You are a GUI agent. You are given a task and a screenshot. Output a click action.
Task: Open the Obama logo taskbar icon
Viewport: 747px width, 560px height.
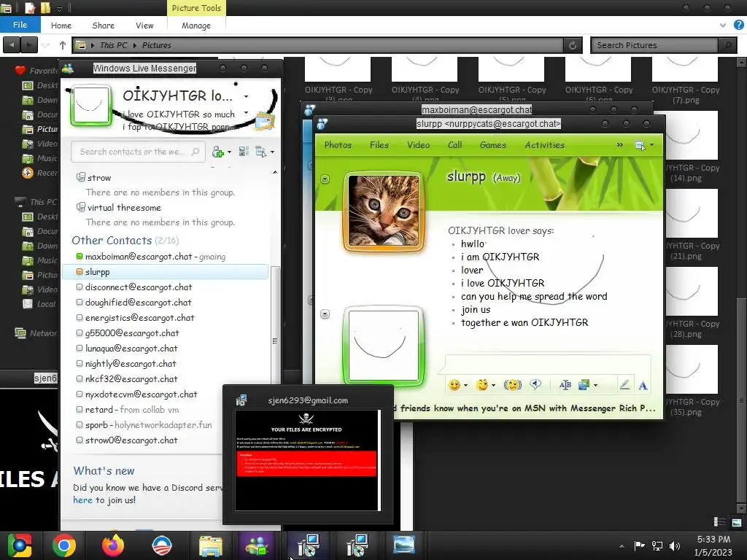pyautogui.click(x=161, y=545)
